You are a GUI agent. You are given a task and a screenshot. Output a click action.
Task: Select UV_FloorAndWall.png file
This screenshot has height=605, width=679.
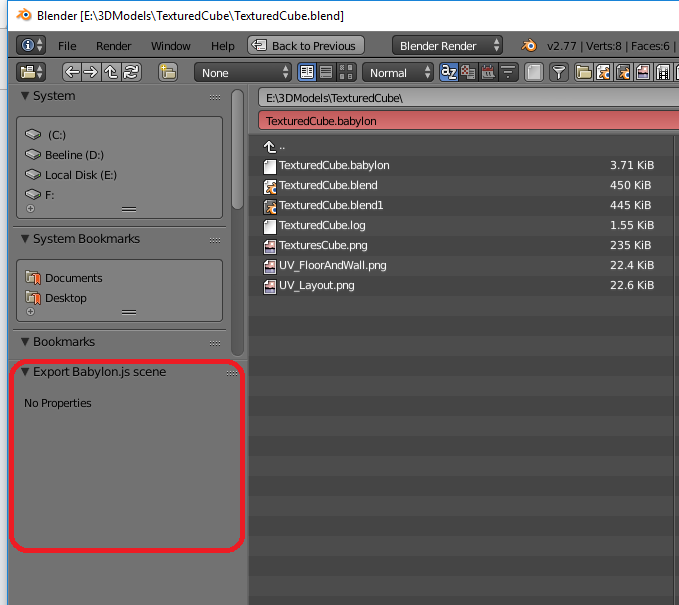(461, 265)
